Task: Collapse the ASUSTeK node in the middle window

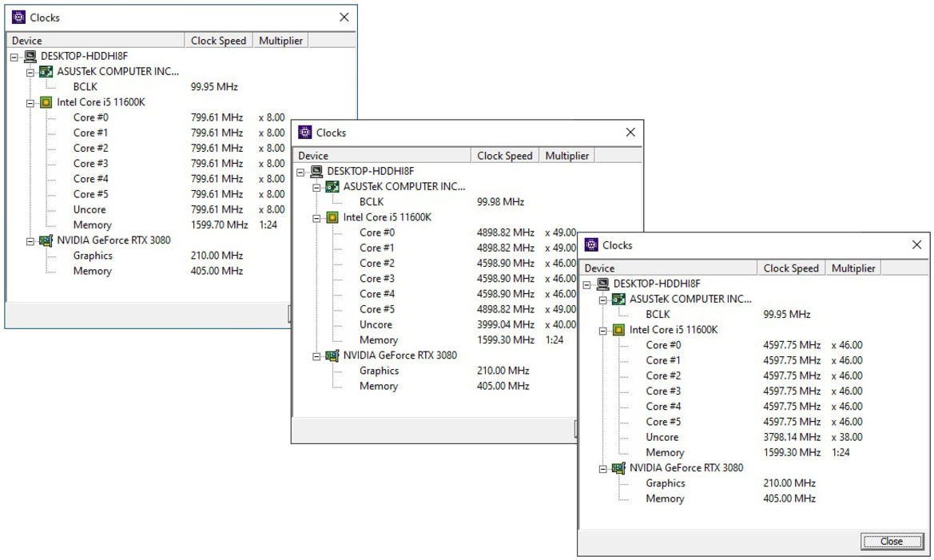Action: [x=316, y=188]
